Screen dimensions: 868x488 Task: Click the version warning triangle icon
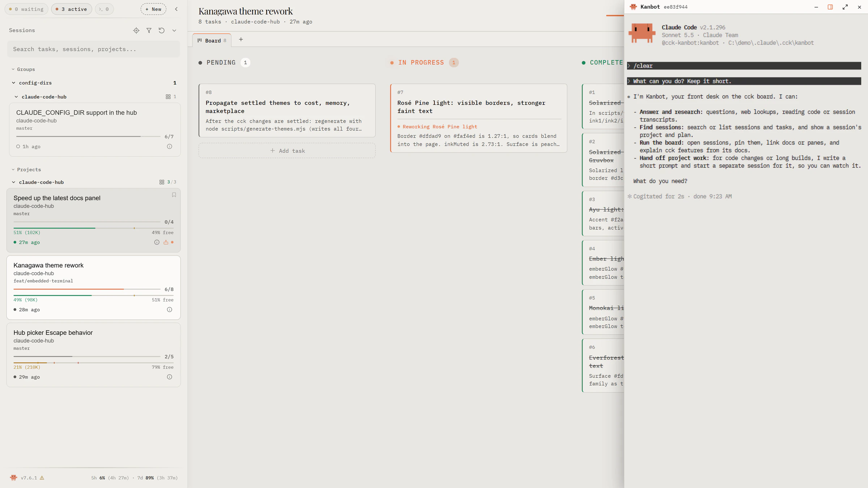pos(42,478)
